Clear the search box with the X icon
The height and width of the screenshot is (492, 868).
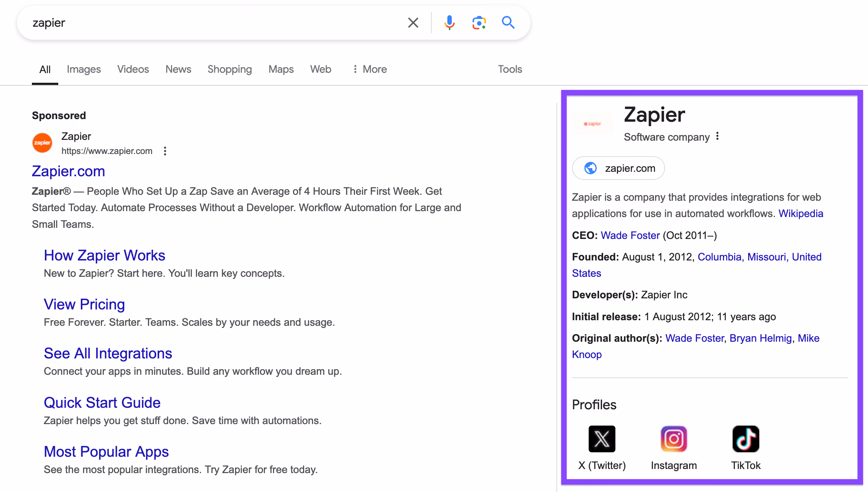tap(413, 23)
